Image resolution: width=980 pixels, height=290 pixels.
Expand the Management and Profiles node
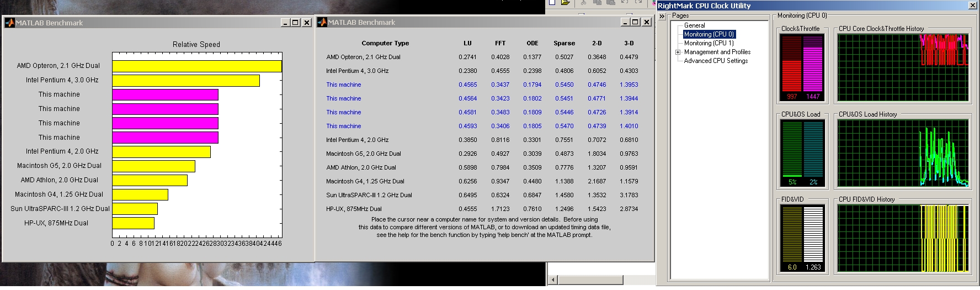[678, 52]
